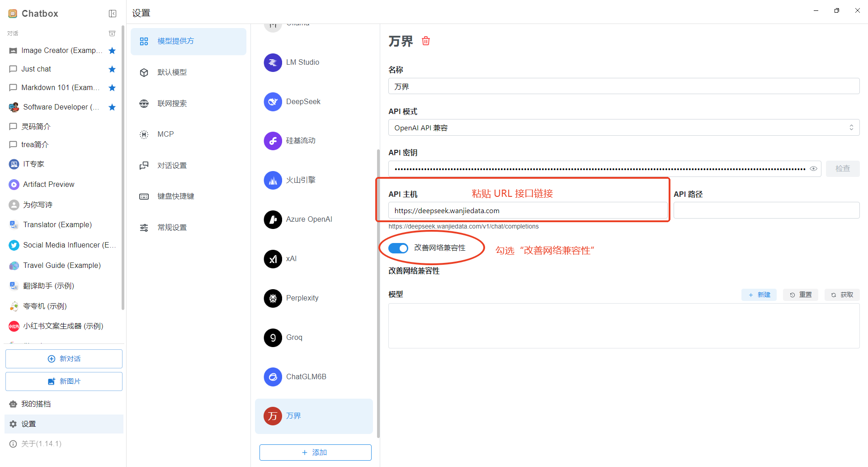
Task: Click the Groq provider icon
Action: pos(273,338)
